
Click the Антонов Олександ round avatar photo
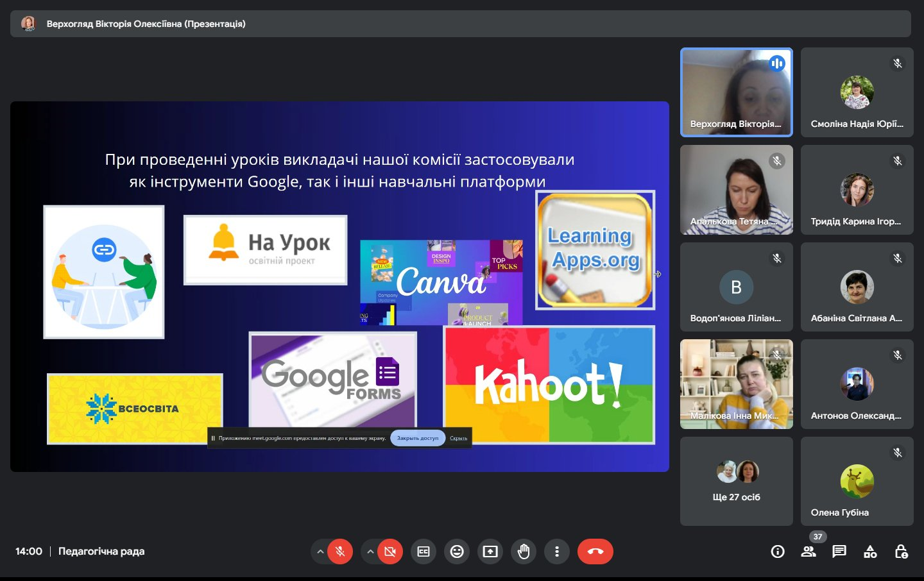(x=857, y=384)
